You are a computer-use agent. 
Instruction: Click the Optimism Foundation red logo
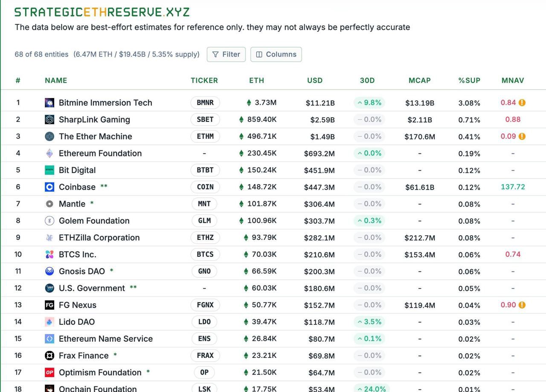coord(49,372)
